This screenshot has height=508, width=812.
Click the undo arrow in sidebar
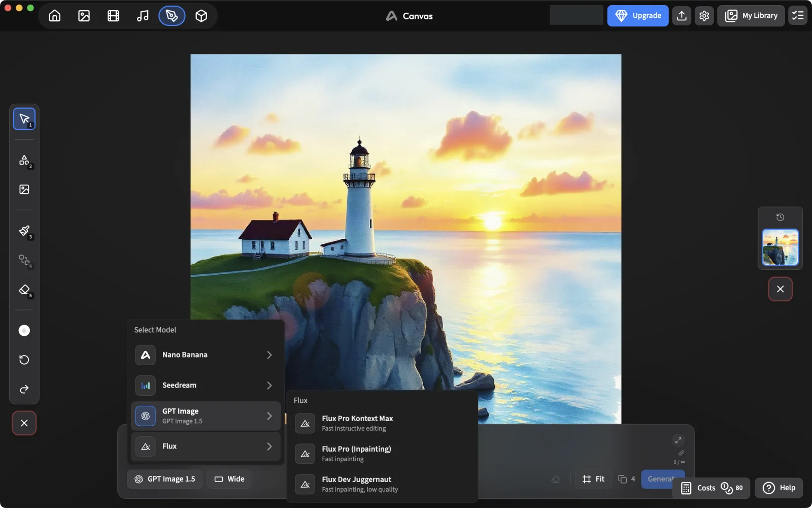(24, 360)
